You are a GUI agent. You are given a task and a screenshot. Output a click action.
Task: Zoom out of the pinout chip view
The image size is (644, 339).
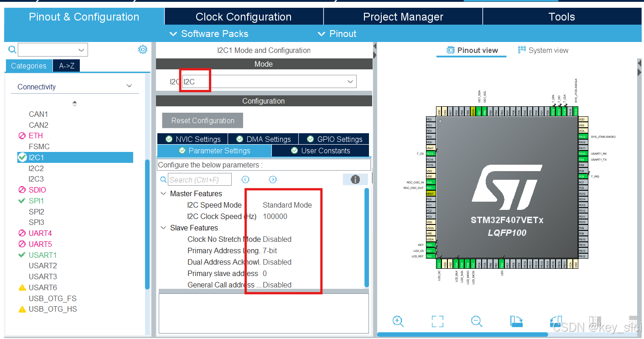click(x=477, y=321)
